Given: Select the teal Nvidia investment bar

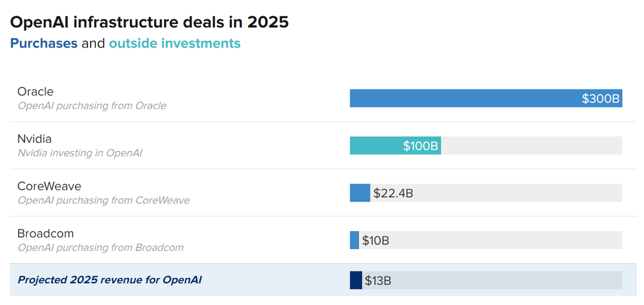Looking at the screenshot, I should 375,145.
